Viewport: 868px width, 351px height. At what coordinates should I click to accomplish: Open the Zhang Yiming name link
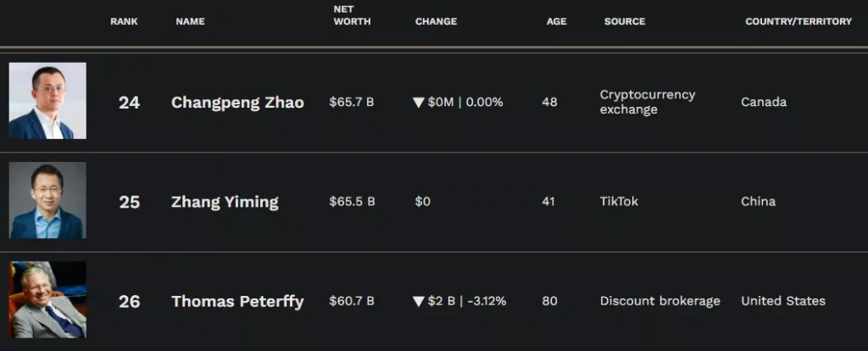(x=225, y=202)
